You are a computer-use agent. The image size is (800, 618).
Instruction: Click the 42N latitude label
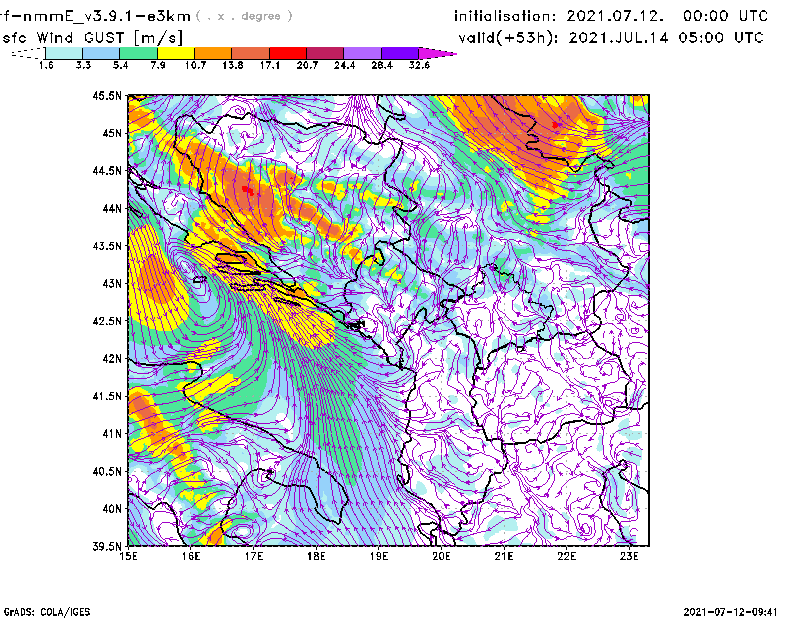[112, 359]
